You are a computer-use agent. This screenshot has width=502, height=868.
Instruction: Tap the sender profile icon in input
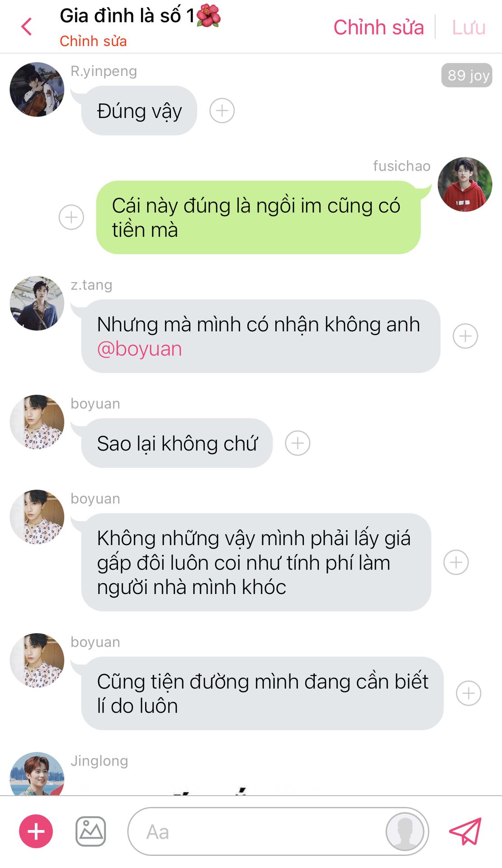pyautogui.click(x=405, y=831)
